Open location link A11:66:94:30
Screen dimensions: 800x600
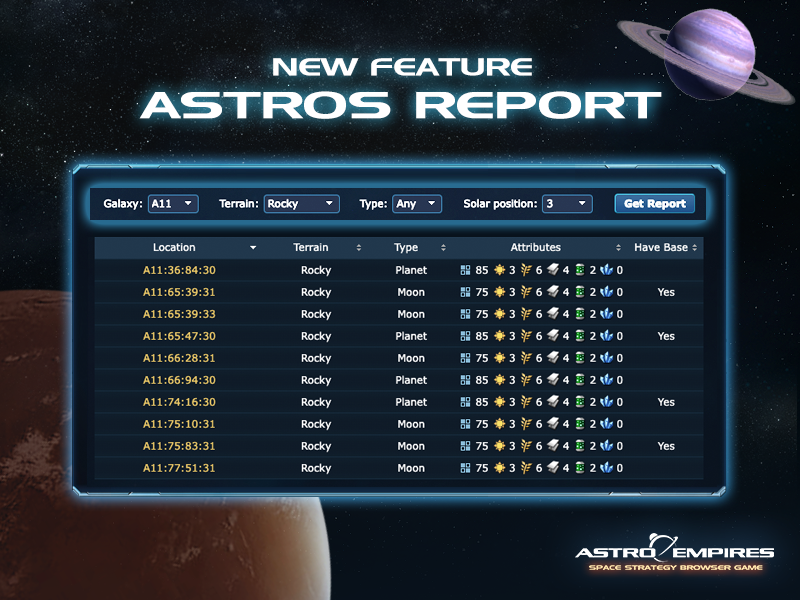[x=179, y=380]
